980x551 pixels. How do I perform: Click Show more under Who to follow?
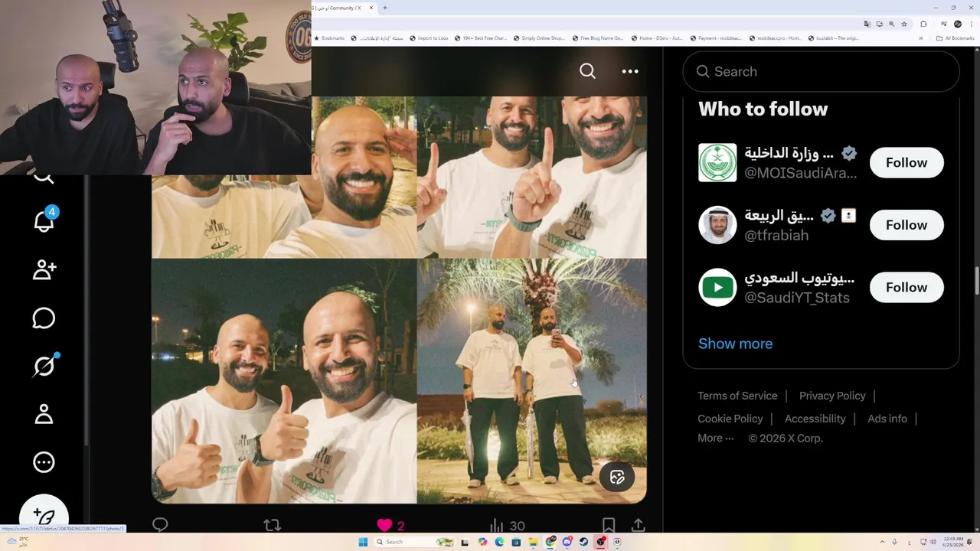pyautogui.click(x=735, y=344)
